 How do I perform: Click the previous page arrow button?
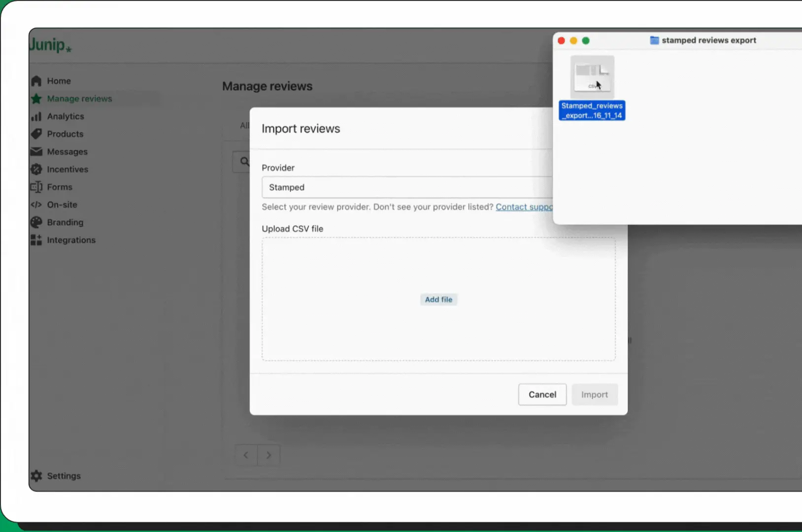246,455
